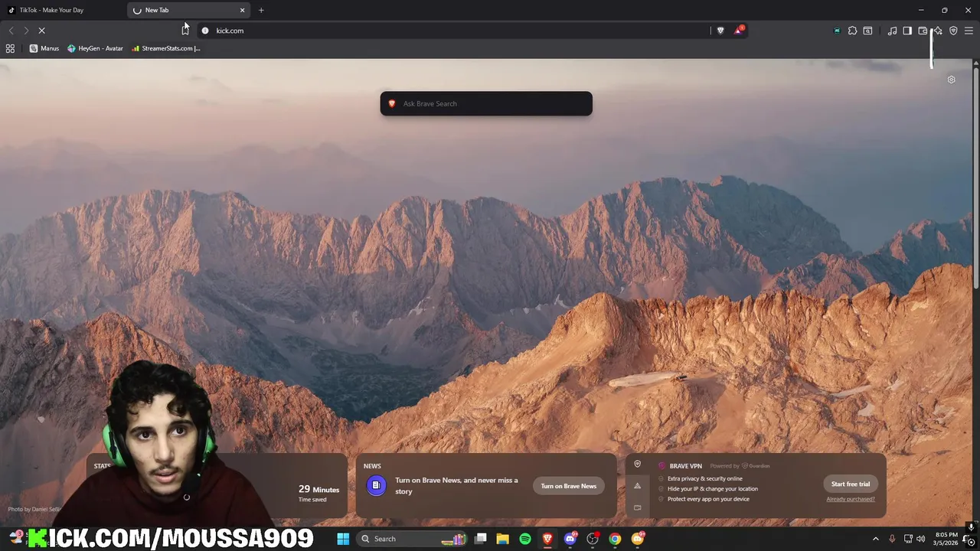Open Brave Rewards triangle icon
The width and height of the screenshot is (980, 551).
pyautogui.click(x=738, y=31)
